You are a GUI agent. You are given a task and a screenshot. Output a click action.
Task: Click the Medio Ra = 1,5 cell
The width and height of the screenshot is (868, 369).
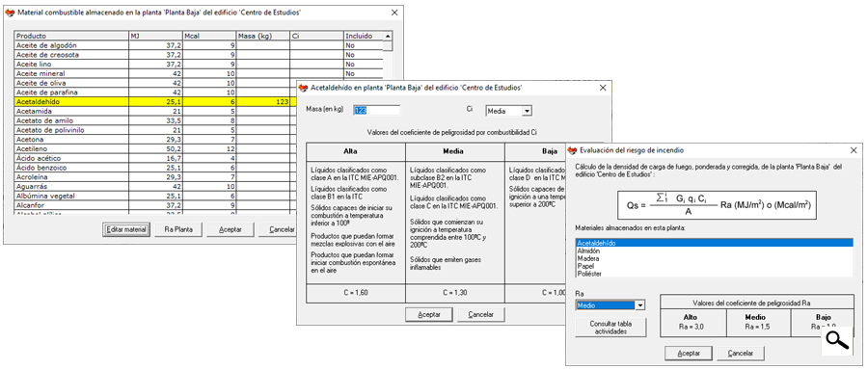coord(758,323)
